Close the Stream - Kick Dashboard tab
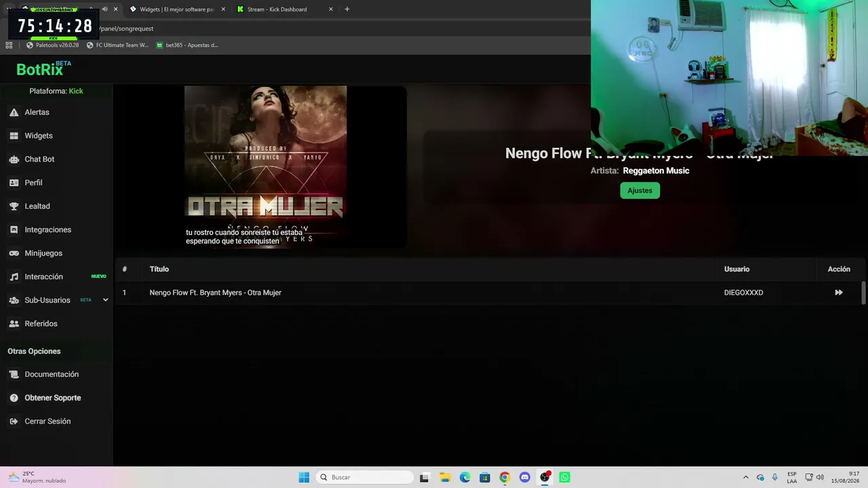Image resolution: width=868 pixels, height=488 pixels. coord(331,9)
